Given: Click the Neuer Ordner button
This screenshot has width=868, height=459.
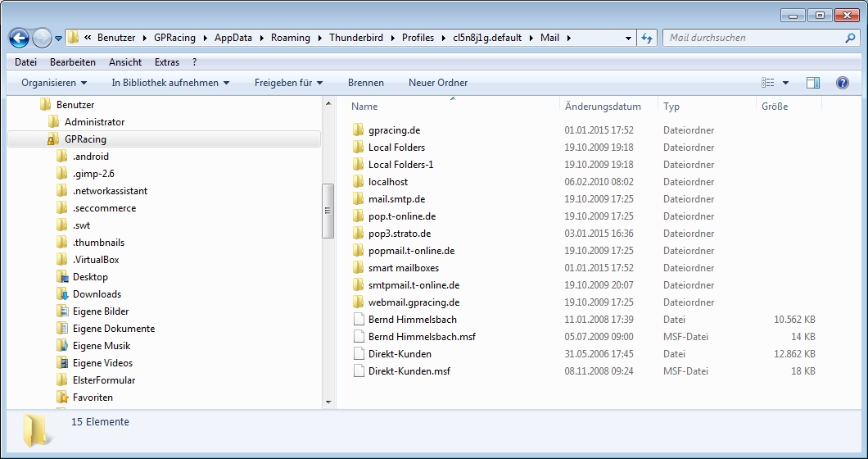Looking at the screenshot, I should [438, 83].
